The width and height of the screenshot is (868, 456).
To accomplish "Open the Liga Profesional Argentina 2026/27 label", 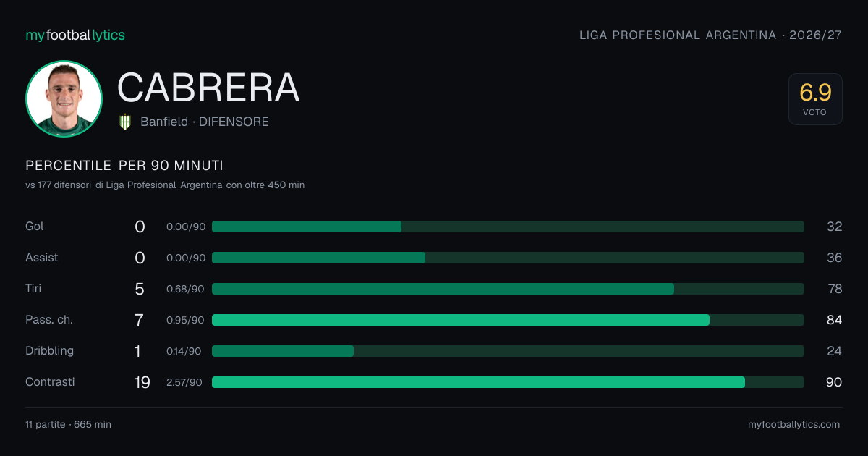I will (x=711, y=35).
